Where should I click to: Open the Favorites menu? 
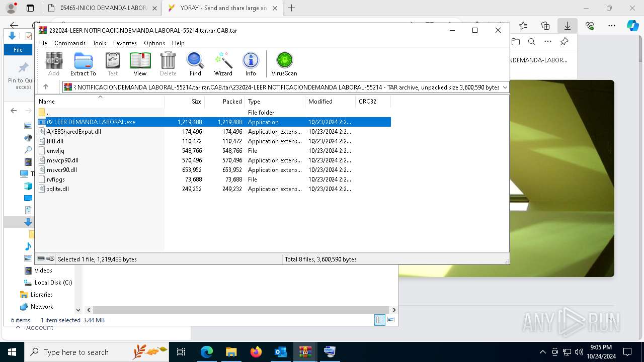[125, 43]
